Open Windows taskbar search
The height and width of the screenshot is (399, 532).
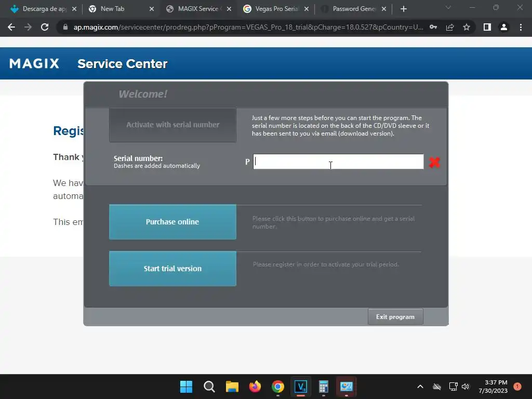click(209, 387)
